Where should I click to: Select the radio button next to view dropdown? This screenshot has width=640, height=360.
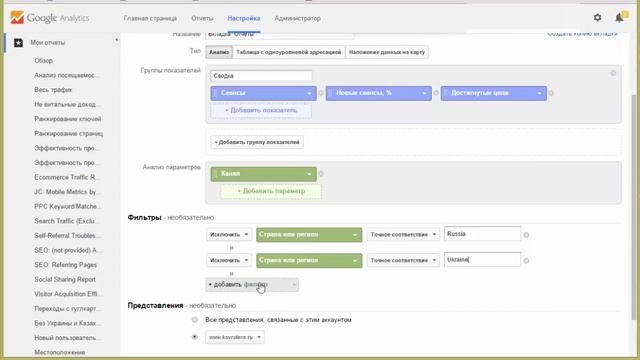(195, 337)
